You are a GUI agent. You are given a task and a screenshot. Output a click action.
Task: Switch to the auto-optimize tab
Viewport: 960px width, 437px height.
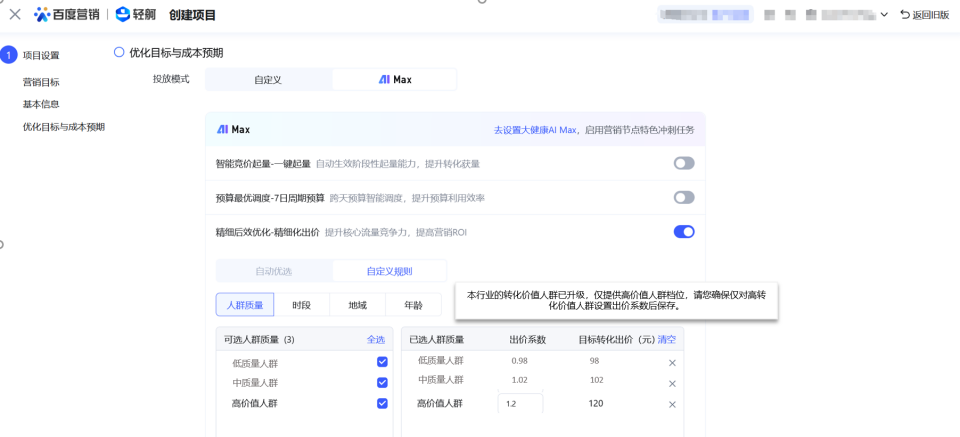pyautogui.click(x=274, y=271)
